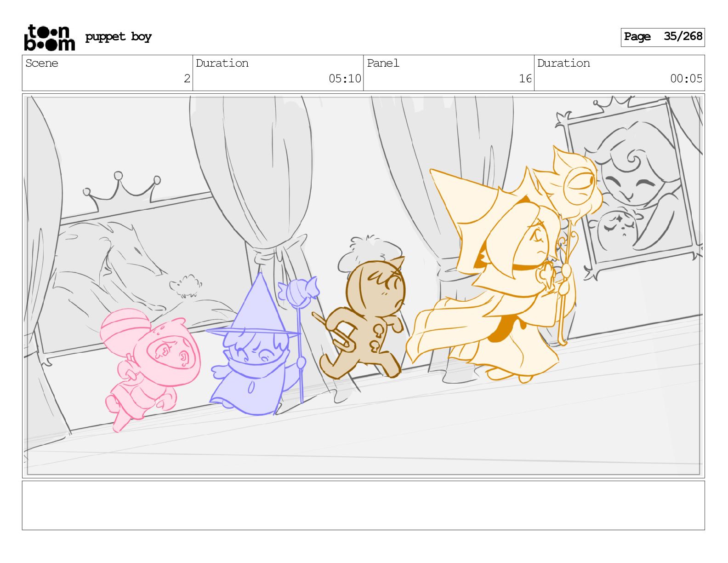Click the Toon Boom logo
Screen dimensions: 728x563
click(x=49, y=37)
